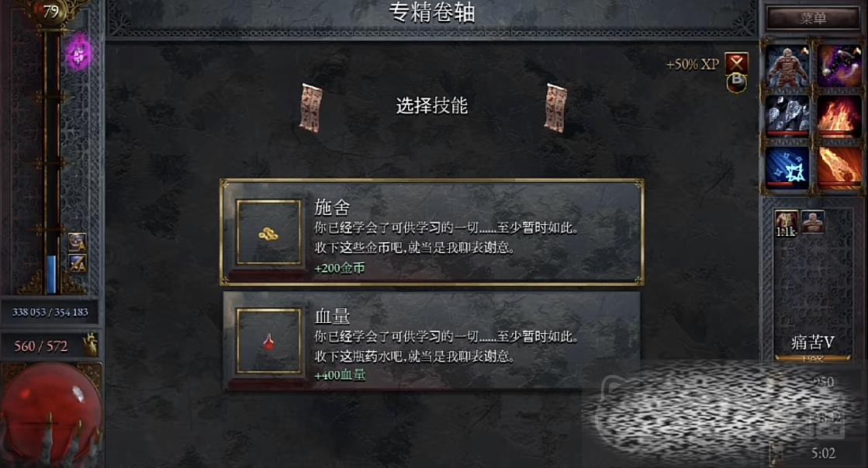Click the red potion icon in 血量
Image resolution: width=868 pixels, height=468 pixels.
[x=268, y=341]
